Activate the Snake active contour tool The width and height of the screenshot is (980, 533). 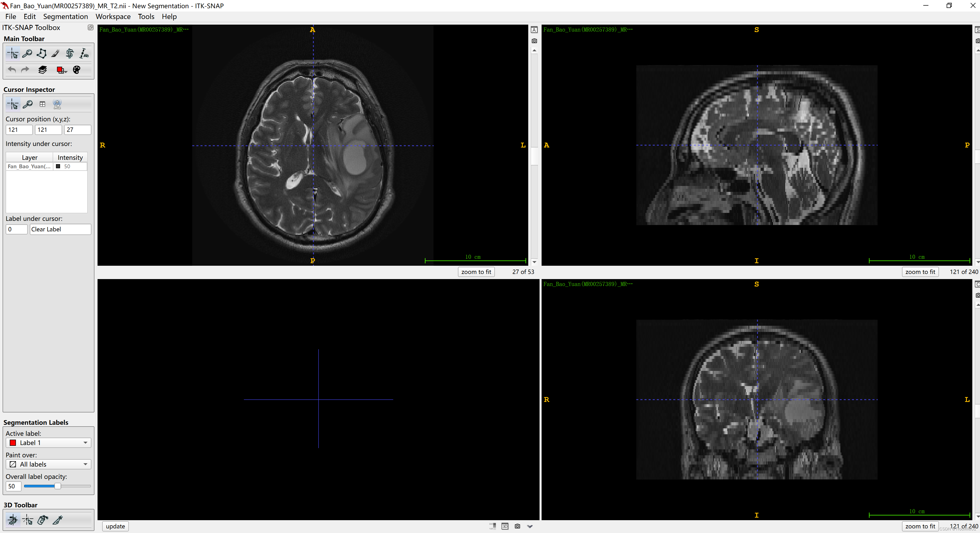70,54
